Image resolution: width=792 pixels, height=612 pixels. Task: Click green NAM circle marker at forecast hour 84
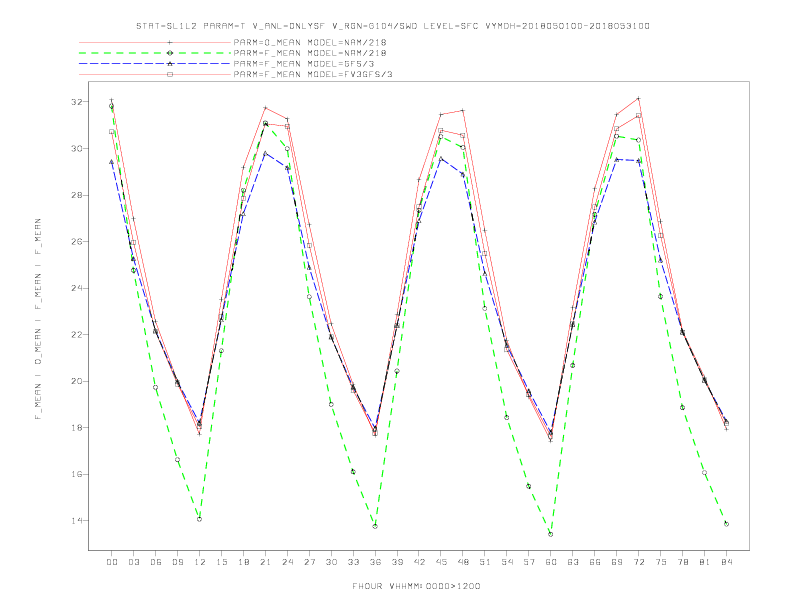click(726, 524)
